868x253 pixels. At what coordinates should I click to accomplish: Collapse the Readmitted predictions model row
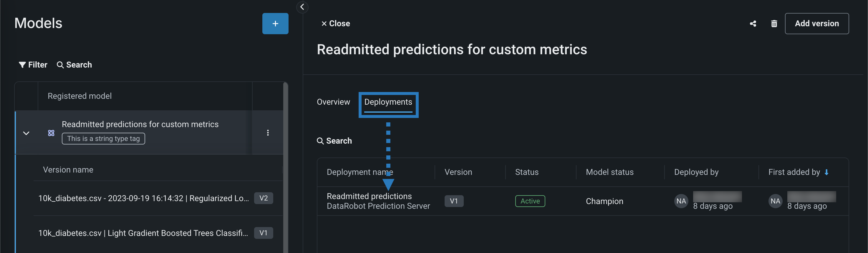click(x=26, y=133)
